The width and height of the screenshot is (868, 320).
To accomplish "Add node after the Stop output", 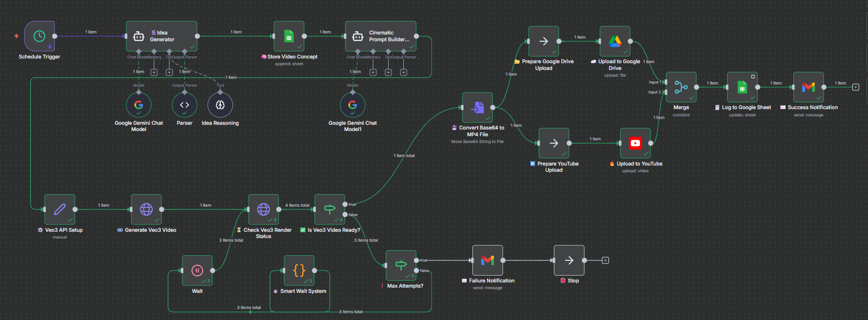I will 605,260.
